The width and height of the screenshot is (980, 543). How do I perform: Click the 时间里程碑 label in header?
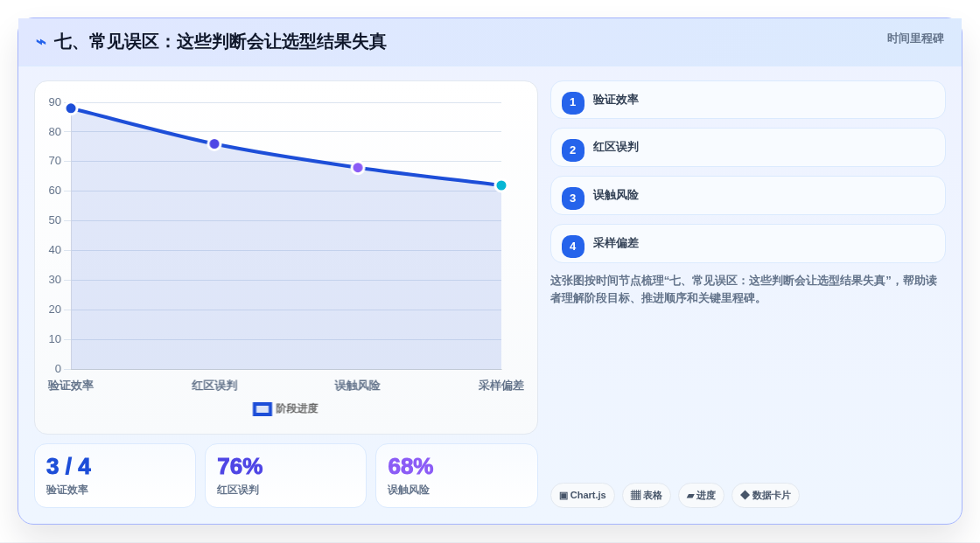(915, 38)
